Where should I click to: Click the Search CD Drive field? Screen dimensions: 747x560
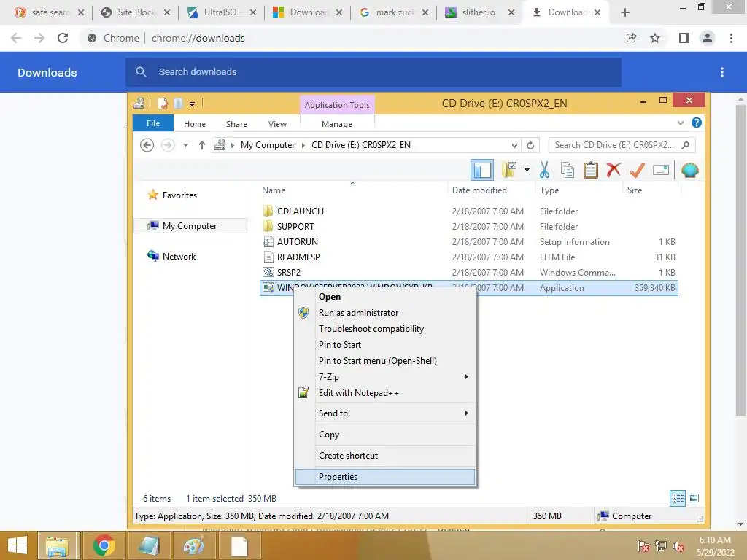622,145
